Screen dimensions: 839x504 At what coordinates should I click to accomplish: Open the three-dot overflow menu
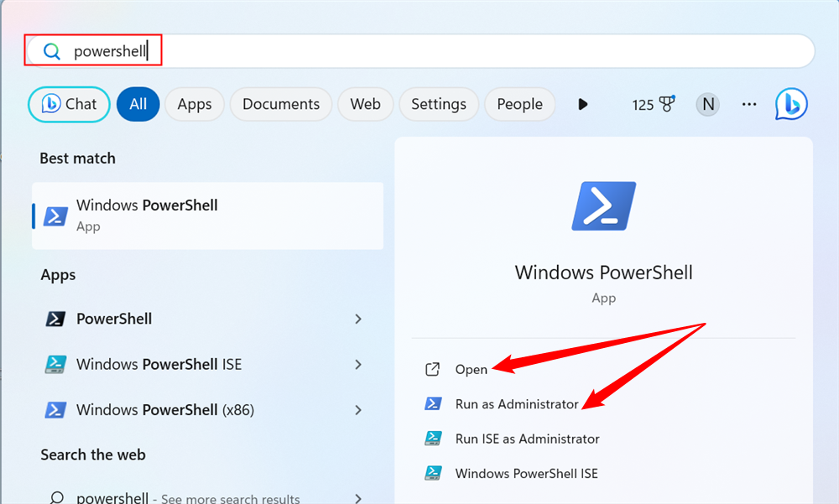[749, 104]
